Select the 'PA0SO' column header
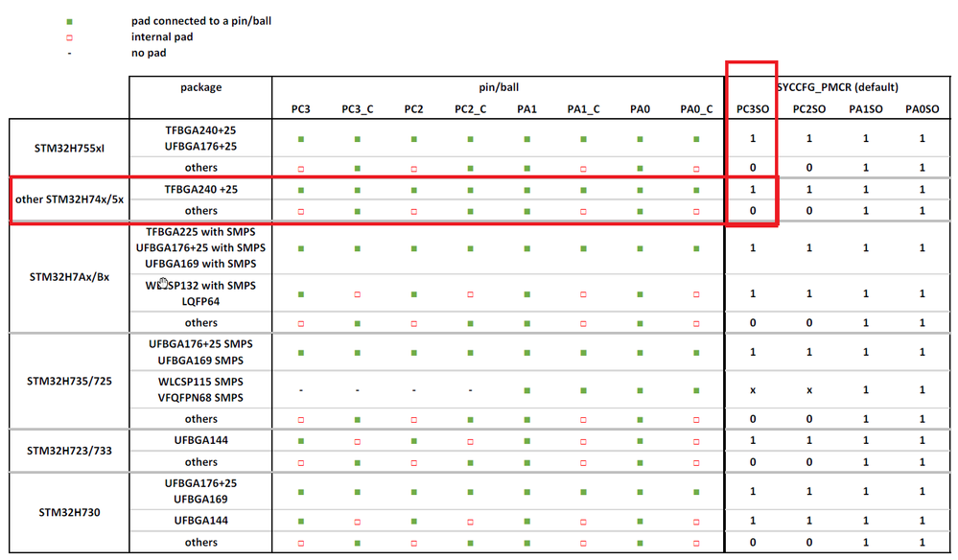 [x=922, y=109]
